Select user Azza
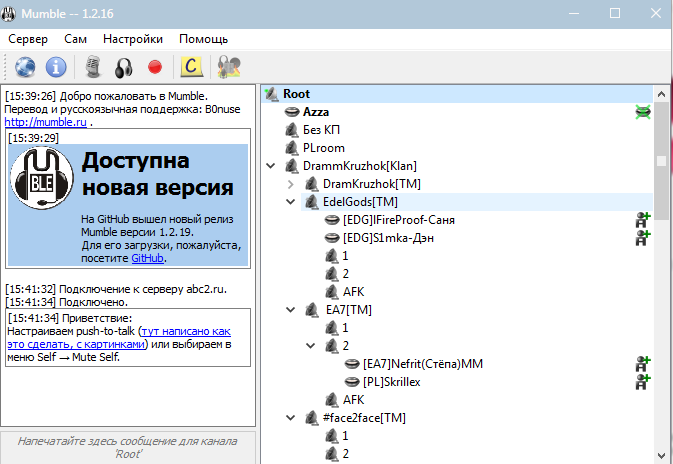 316,112
